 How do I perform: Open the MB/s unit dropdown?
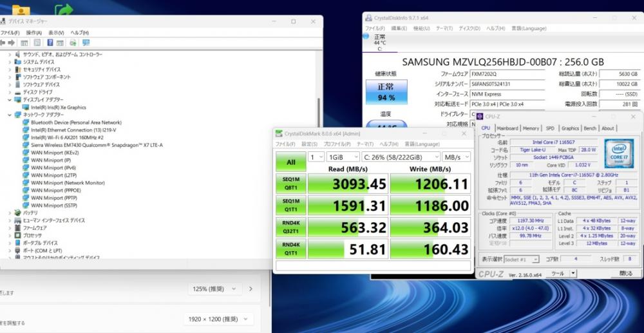point(457,157)
